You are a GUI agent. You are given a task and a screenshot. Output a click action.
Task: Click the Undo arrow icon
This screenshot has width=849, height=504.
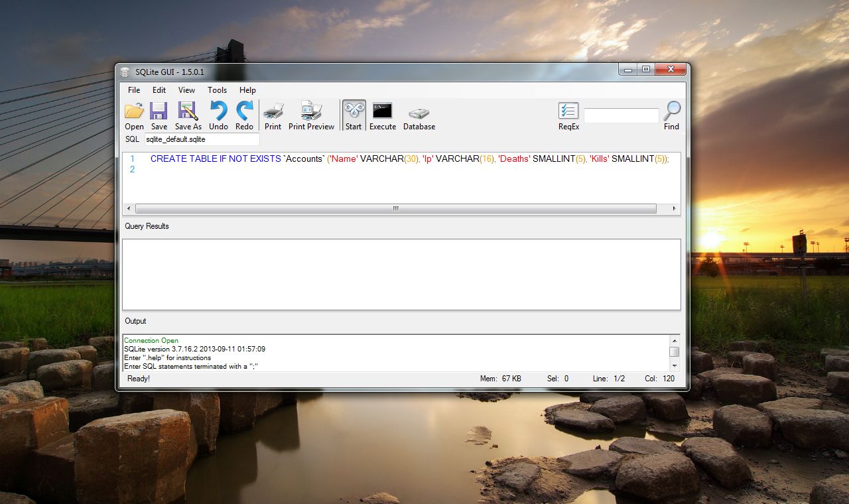click(x=218, y=111)
